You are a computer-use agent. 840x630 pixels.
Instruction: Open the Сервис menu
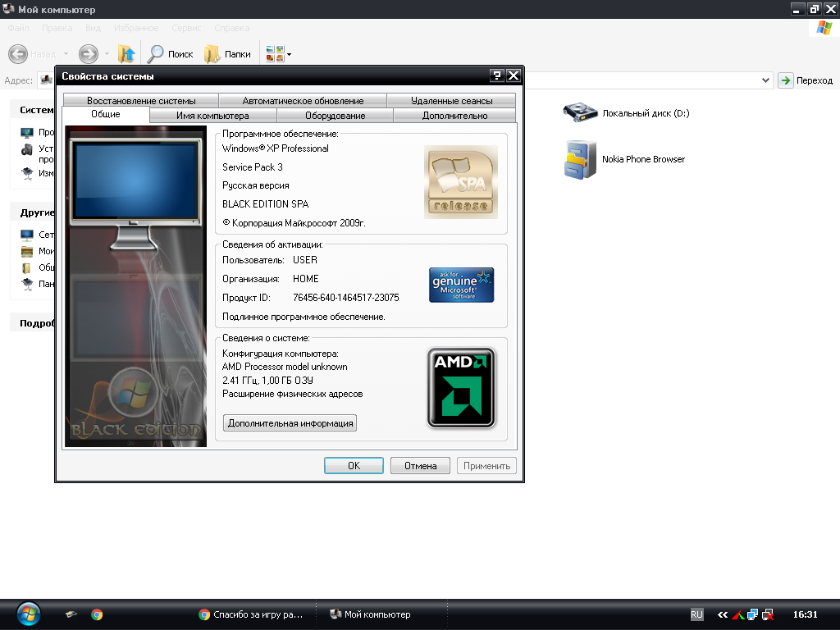click(x=186, y=28)
